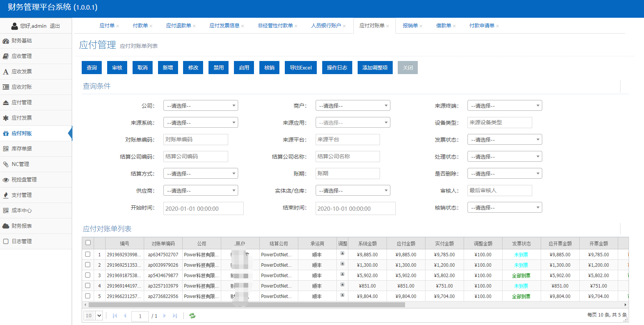Viewport: 644px width, 325px height.
Task: Expand adjustment details plus icon in row 1
Action: pos(342,254)
